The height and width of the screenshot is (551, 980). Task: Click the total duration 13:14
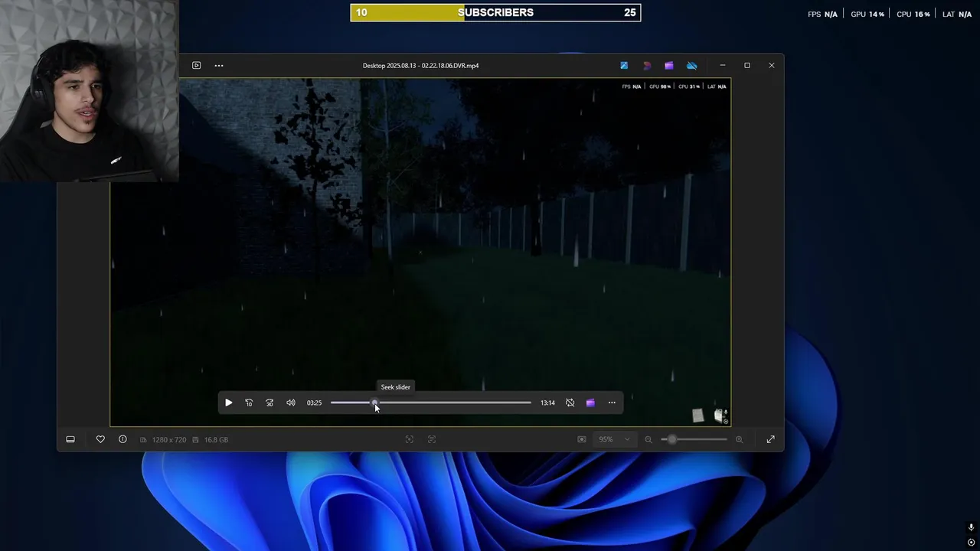[547, 403]
